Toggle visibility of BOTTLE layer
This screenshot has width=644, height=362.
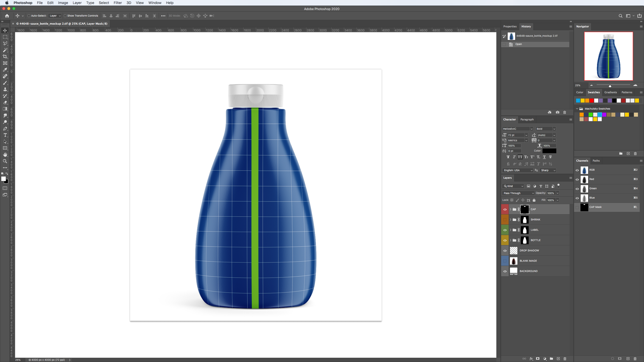click(x=505, y=240)
